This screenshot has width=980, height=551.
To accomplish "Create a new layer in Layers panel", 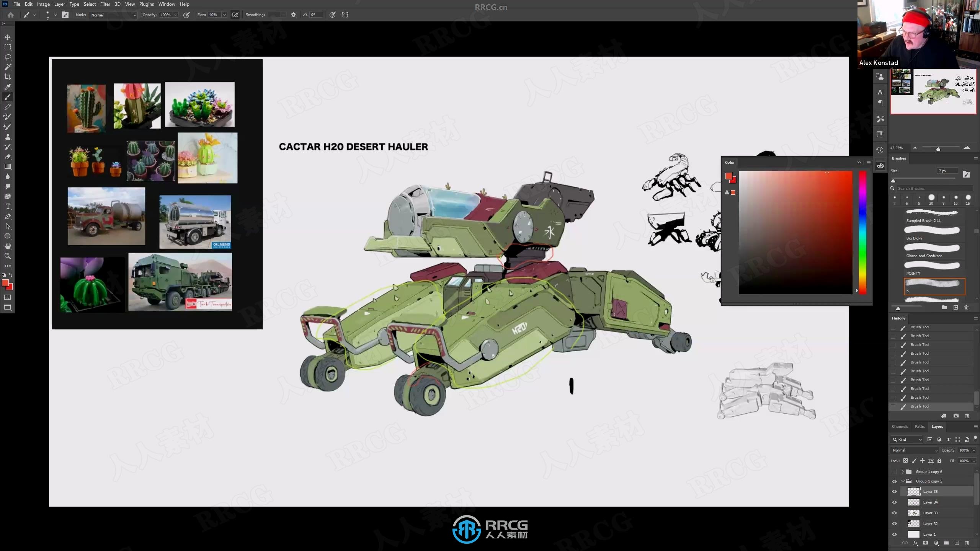I will tap(956, 543).
